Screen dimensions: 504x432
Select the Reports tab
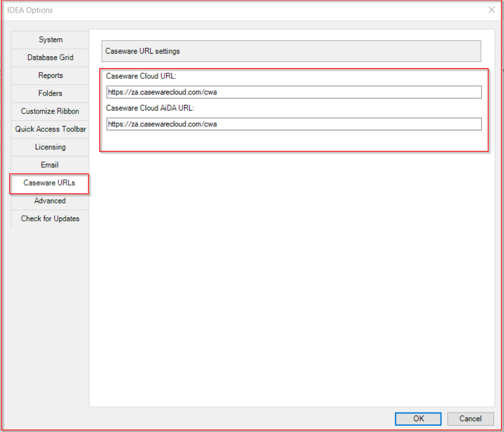click(x=50, y=76)
